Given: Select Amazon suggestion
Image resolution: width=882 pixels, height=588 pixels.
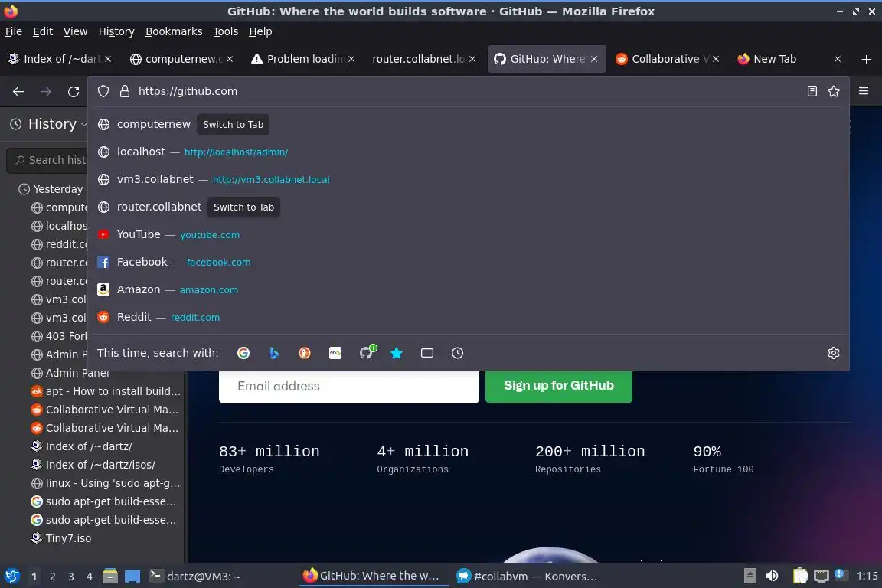Looking at the screenshot, I should tap(468, 289).
